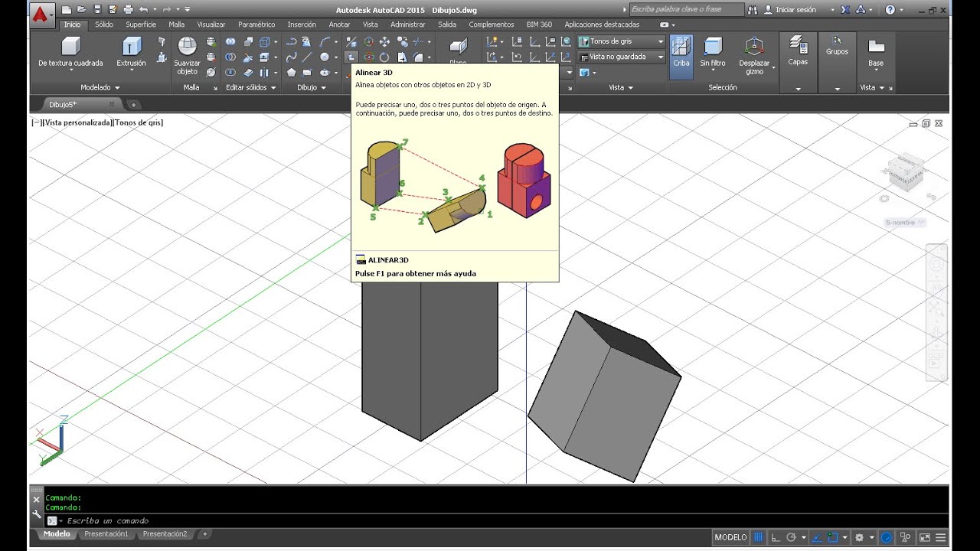
Task: Click the [Tonos de gris] viewport style label
Action: pyautogui.click(x=138, y=122)
